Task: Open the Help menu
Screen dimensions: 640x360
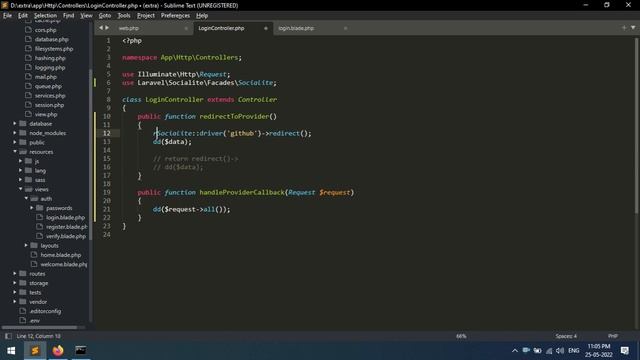Action: pos(202,16)
